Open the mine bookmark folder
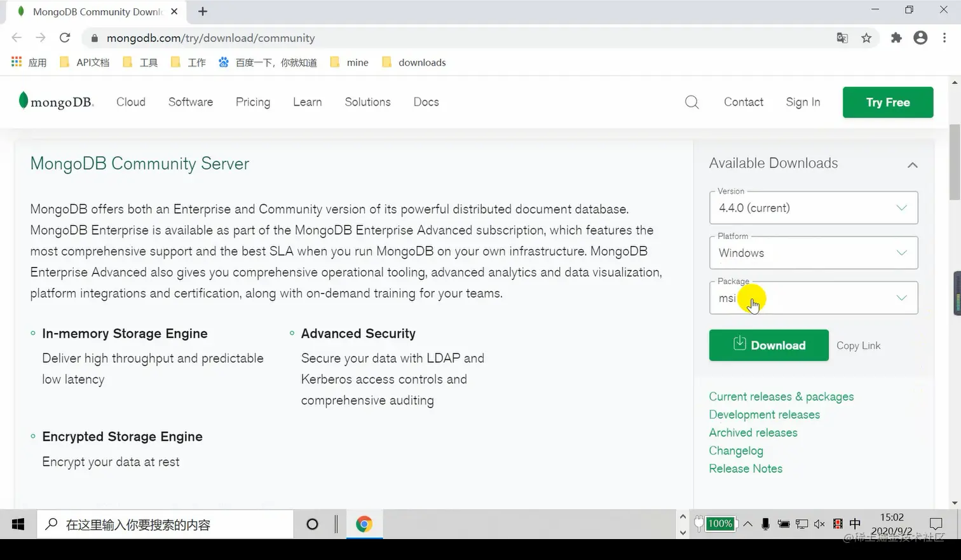This screenshot has height=560, width=961. pyautogui.click(x=350, y=62)
